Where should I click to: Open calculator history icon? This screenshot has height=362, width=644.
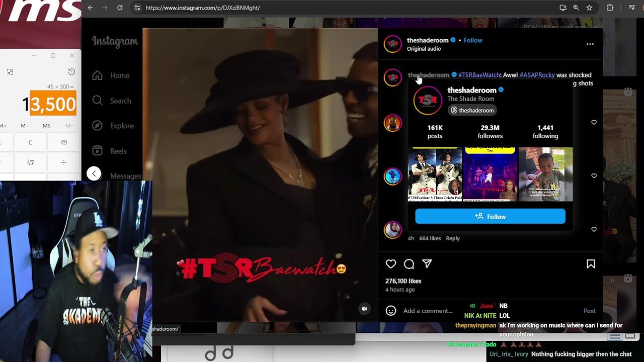[71, 72]
